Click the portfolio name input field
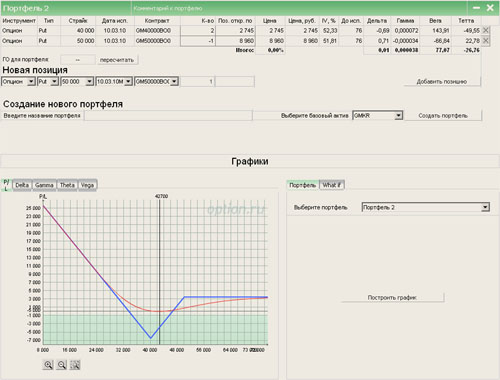The width and height of the screenshot is (500, 380). pos(168,116)
